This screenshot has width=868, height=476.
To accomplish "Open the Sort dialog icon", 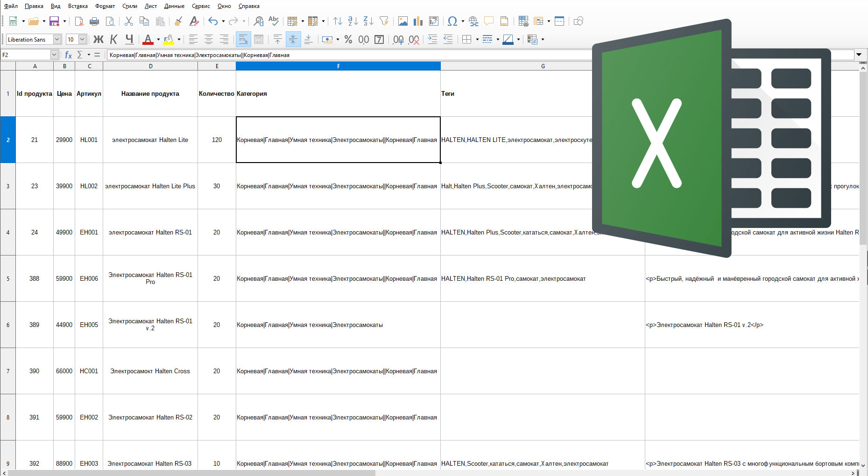I will [x=338, y=21].
